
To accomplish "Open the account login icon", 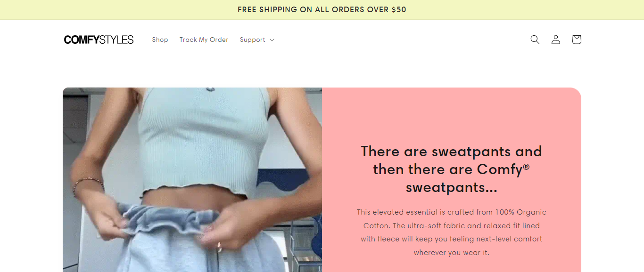I will (556, 40).
